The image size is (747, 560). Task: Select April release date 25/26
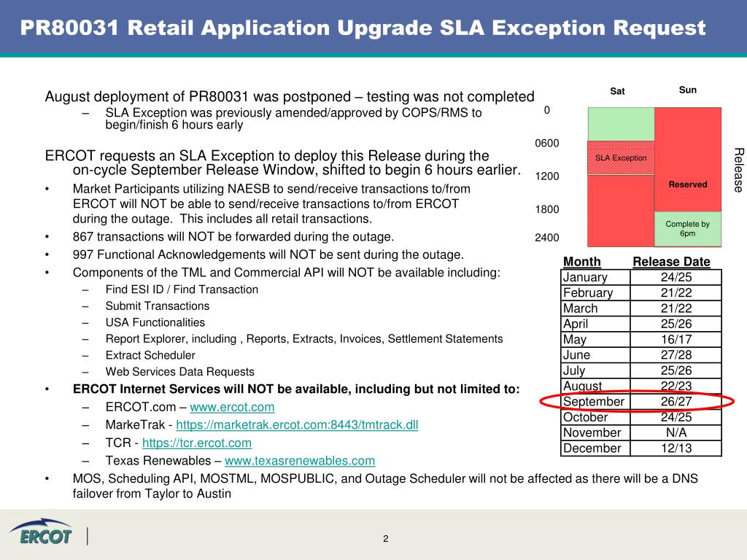pyautogui.click(x=676, y=324)
